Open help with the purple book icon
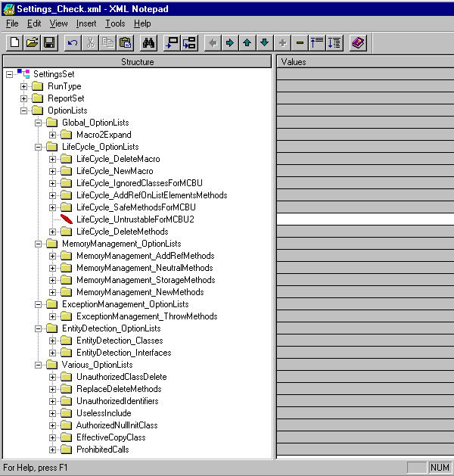 358,43
